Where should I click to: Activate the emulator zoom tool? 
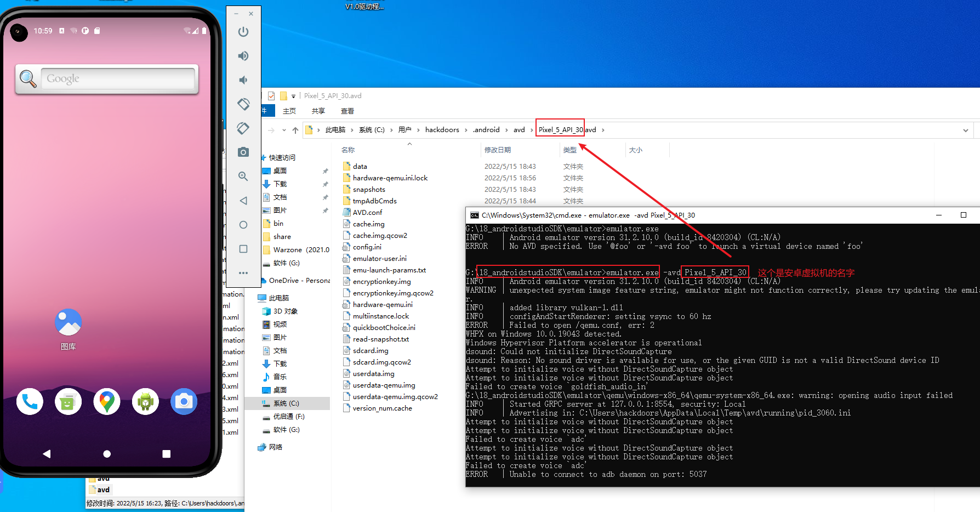243,177
